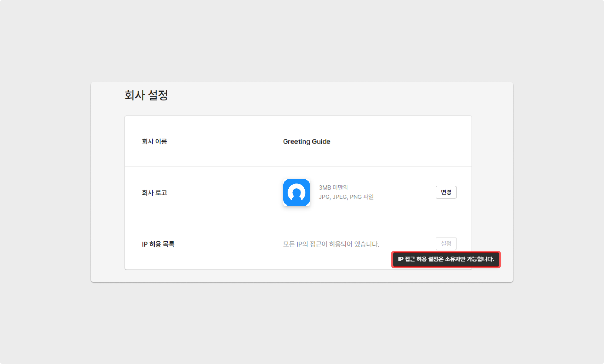Click the disabled 설정 button
The image size is (604, 364).
click(446, 243)
